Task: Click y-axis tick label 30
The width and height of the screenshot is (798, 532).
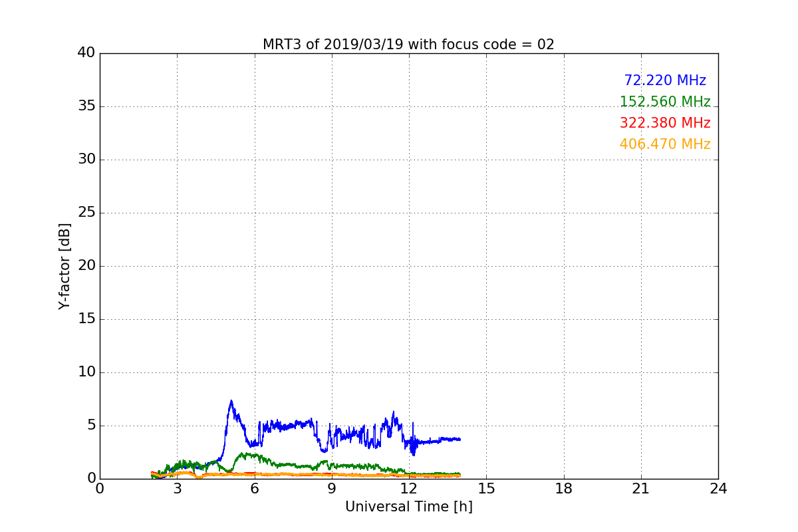Action: click(86, 160)
